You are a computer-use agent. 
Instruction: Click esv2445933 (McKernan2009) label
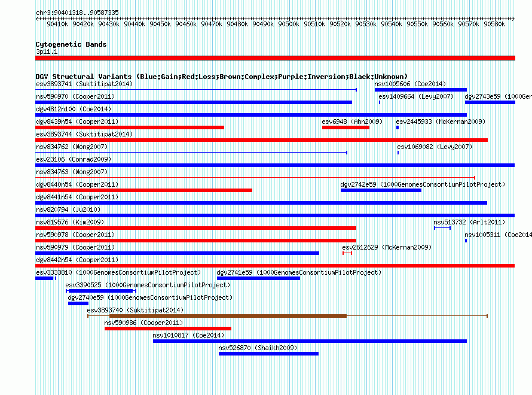click(441, 121)
